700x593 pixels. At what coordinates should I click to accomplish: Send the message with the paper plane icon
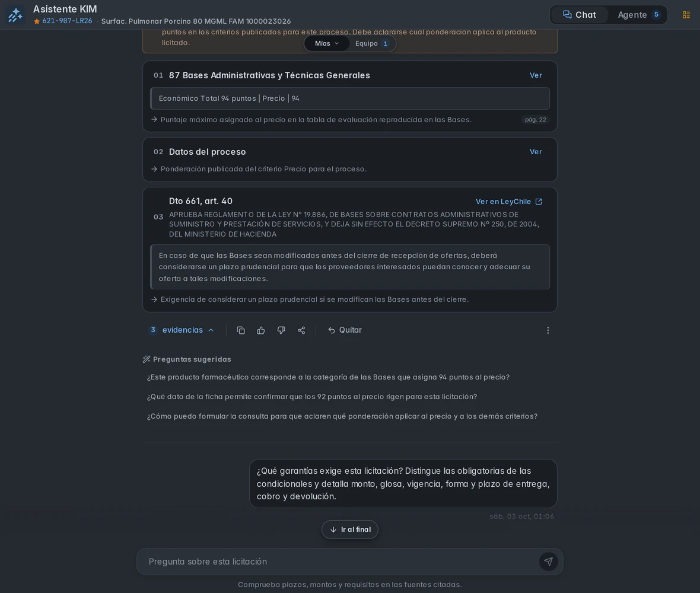pyautogui.click(x=548, y=562)
